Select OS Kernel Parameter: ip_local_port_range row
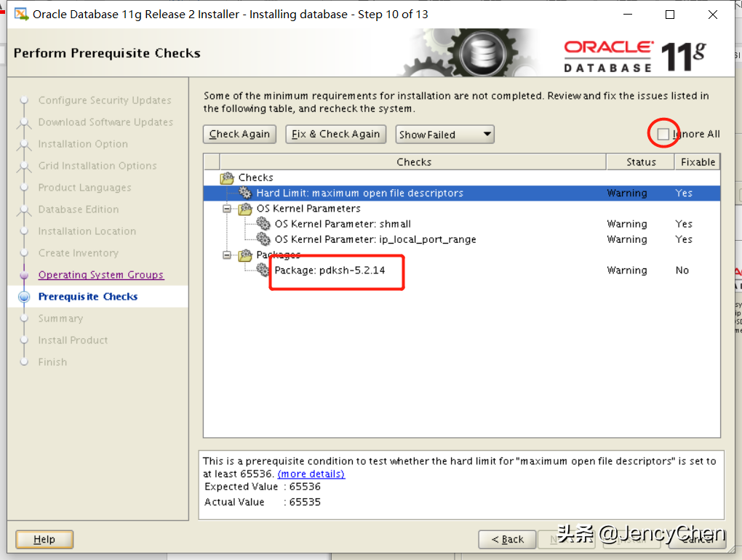The height and width of the screenshot is (560, 742). point(462,239)
